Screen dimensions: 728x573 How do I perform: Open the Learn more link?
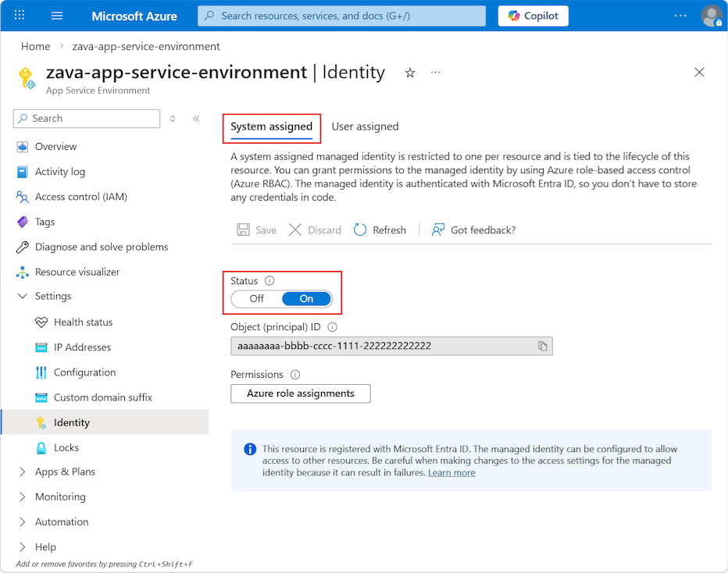point(451,472)
